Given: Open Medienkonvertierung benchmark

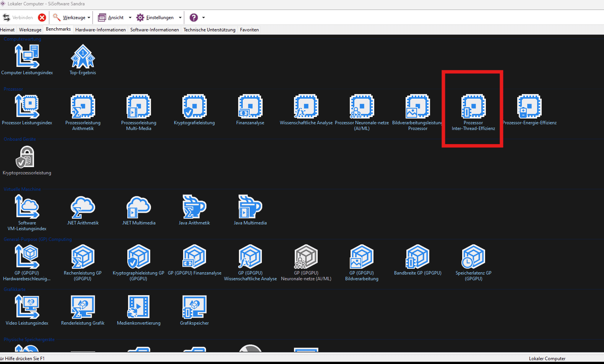Looking at the screenshot, I should 139,310.
